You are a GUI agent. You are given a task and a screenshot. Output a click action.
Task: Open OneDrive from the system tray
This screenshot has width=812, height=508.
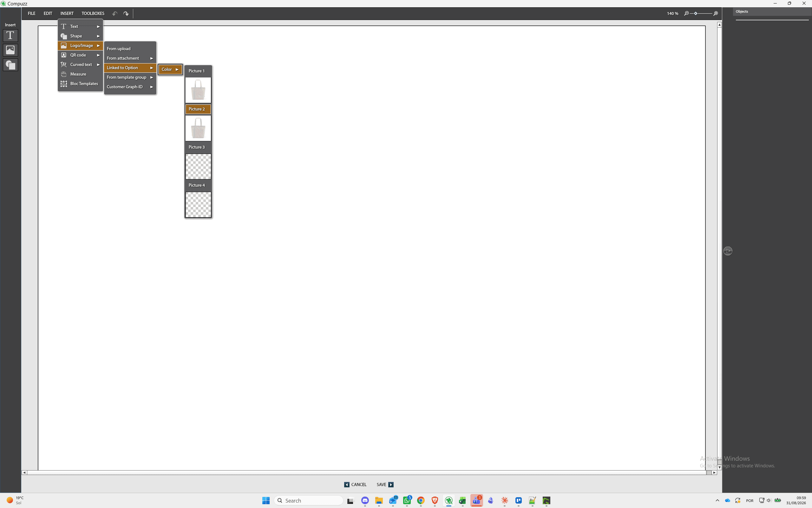(x=727, y=501)
